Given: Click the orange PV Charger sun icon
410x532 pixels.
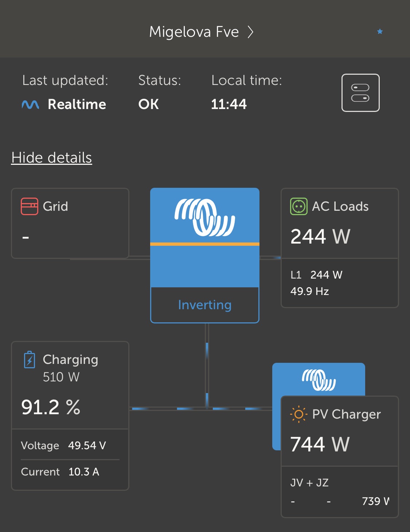Looking at the screenshot, I should tap(298, 414).
